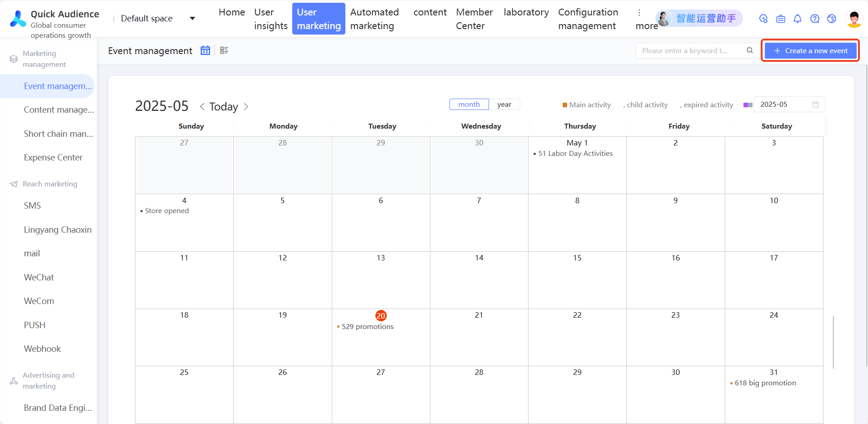The width and height of the screenshot is (868, 424).
Task: Open user avatar profile menu
Action: tap(854, 19)
